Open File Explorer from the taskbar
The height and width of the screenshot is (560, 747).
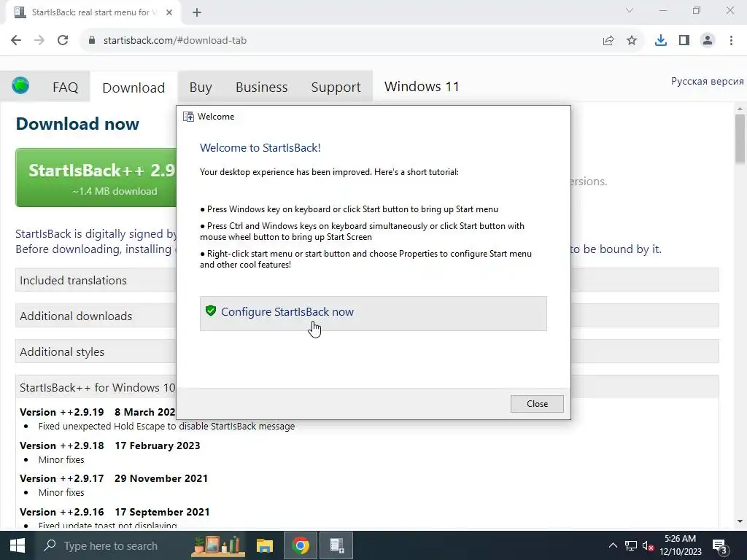click(x=264, y=545)
